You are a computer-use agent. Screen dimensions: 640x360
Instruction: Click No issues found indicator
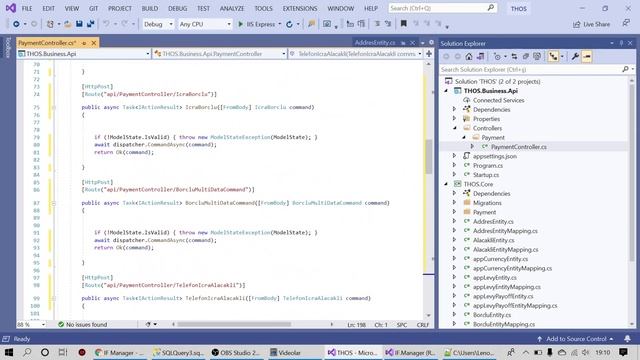coord(82,324)
